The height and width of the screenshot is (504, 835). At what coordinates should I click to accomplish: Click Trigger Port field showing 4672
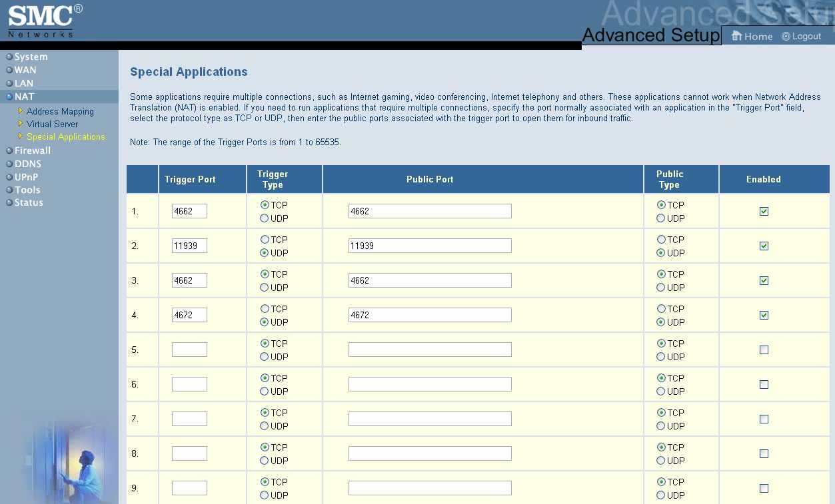(189, 315)
